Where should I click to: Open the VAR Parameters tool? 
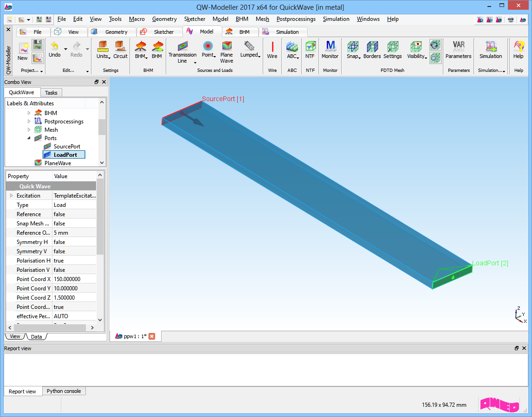[458, 50]
